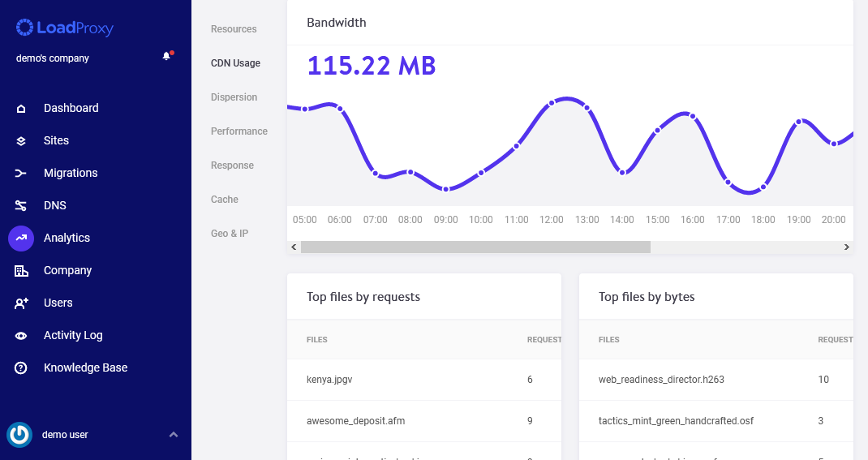Viewport: 868px width, 460px height.
Task: Click the Company building icon
Action: [21, 271]
